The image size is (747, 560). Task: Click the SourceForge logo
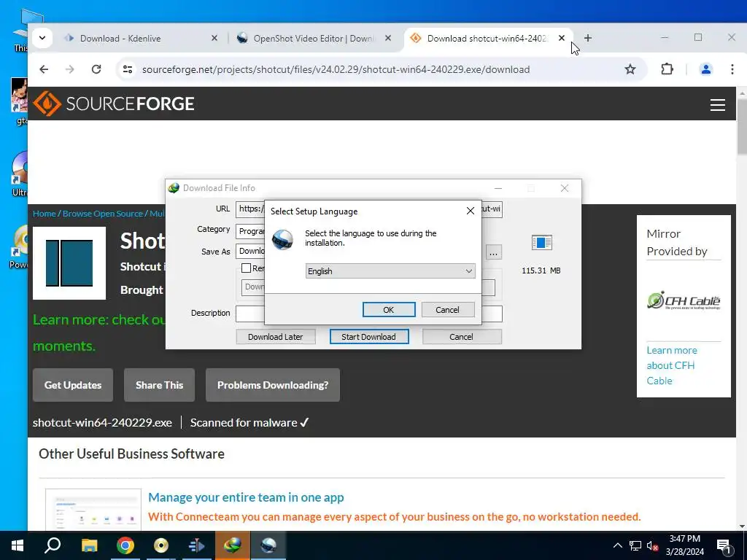pyautogui.click(x=114, y=104)
